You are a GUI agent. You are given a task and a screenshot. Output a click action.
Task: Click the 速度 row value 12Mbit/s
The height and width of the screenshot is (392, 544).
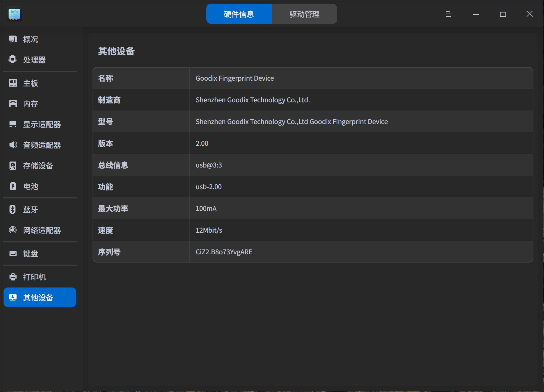(209, 230)
